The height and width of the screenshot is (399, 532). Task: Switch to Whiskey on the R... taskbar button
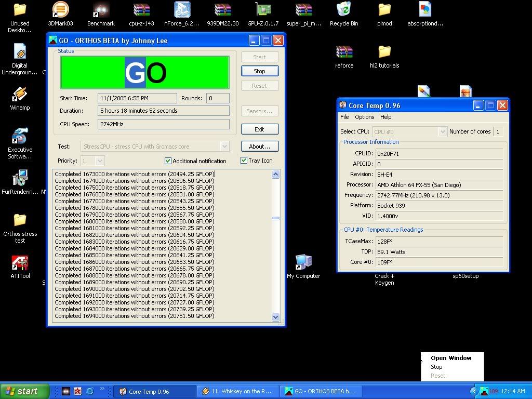(x=238, y=392)
